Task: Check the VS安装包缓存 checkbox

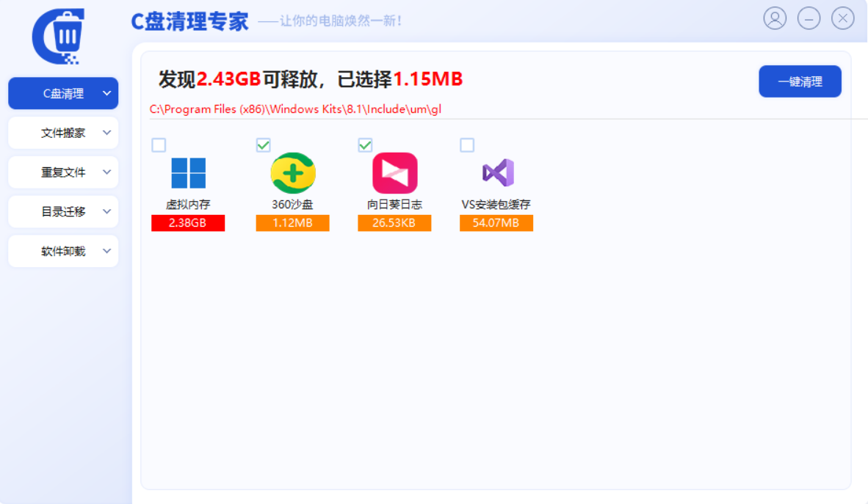Action: pos(467,145)
